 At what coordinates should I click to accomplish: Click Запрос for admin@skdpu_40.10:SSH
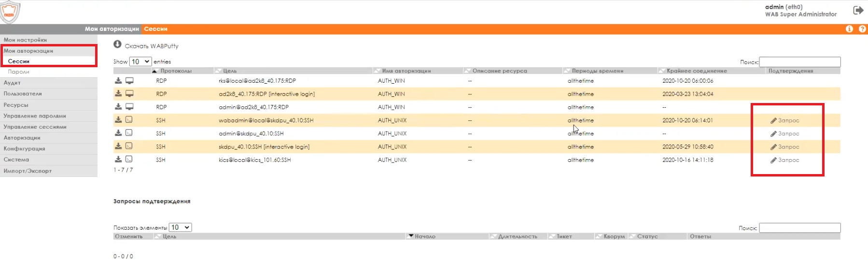pos(785,133)
